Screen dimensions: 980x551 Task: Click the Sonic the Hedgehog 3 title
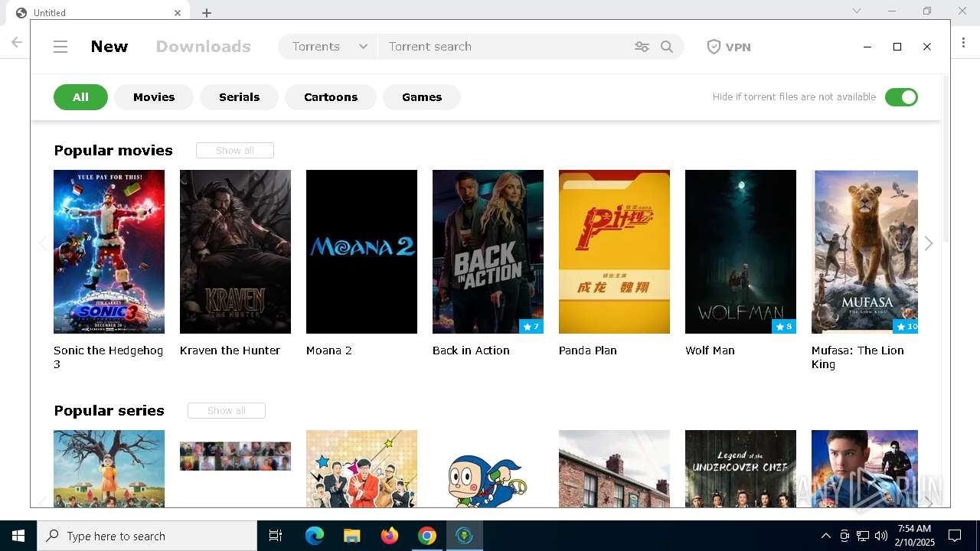coord(109,357)
